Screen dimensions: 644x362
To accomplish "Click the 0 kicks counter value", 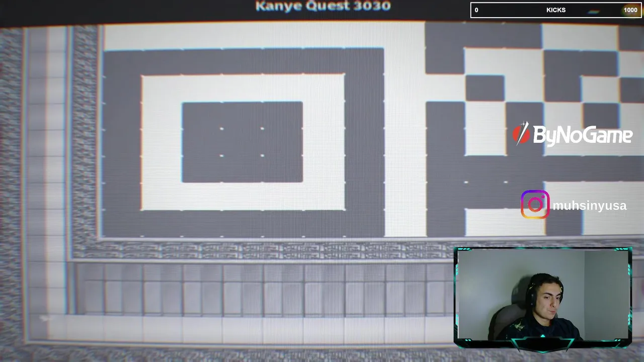I will (476, 10).
